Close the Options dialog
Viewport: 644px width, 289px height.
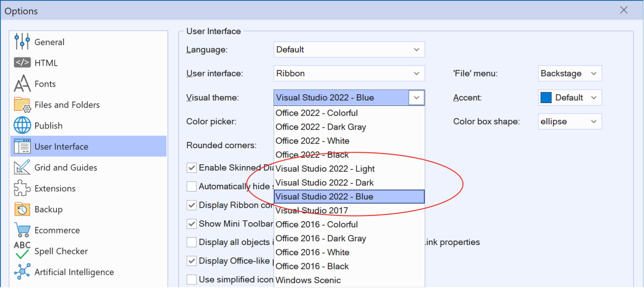[624, 10]
